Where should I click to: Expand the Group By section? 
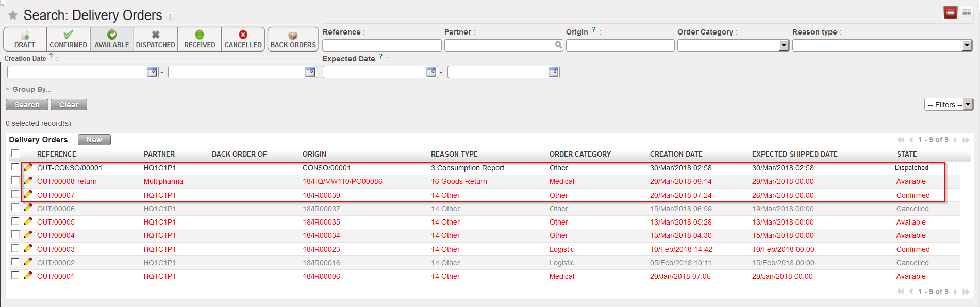31,89
